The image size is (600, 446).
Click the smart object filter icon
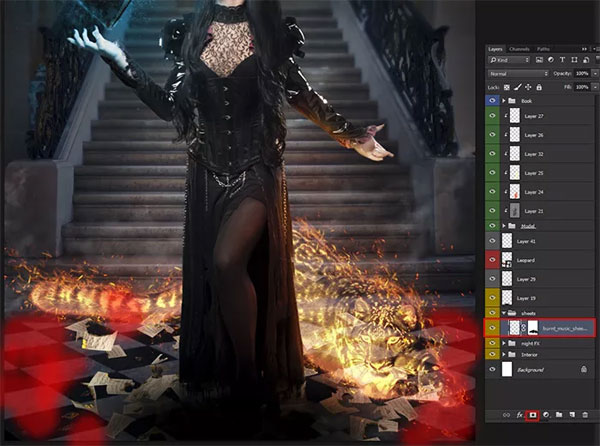pos(586,60)
